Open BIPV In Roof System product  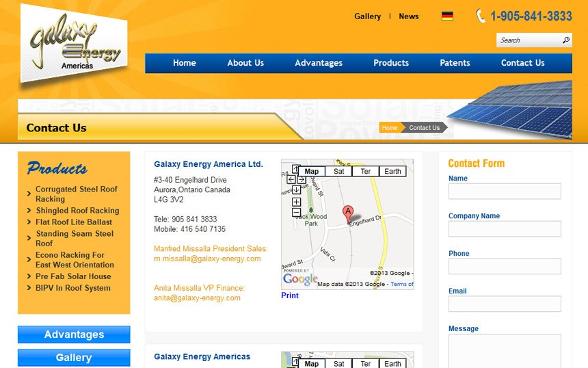coord(72,288)
